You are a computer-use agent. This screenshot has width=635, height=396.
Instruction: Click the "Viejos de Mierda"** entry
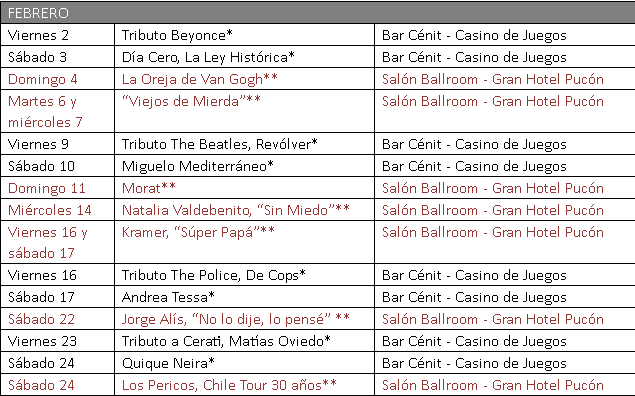[191, 101]
